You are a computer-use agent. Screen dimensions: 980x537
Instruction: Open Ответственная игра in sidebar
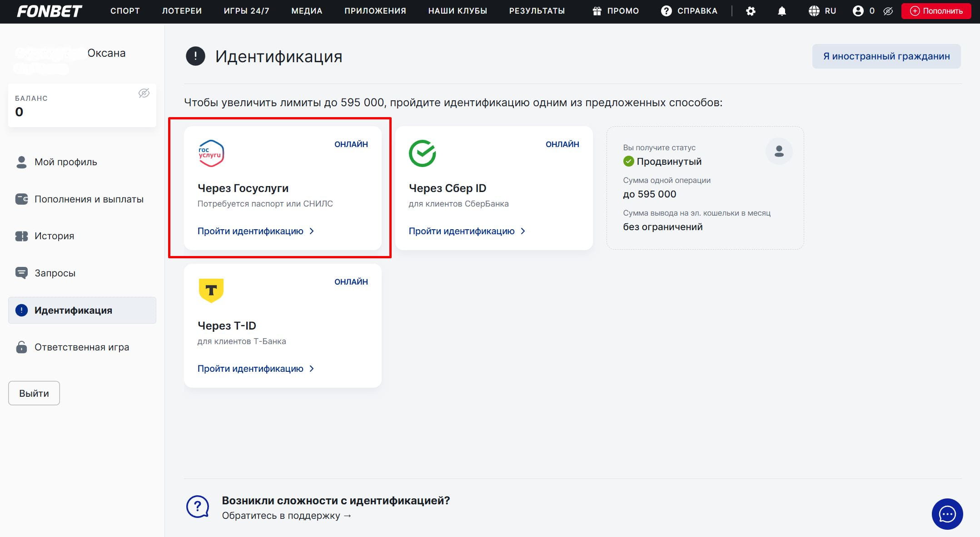point(82,347)
